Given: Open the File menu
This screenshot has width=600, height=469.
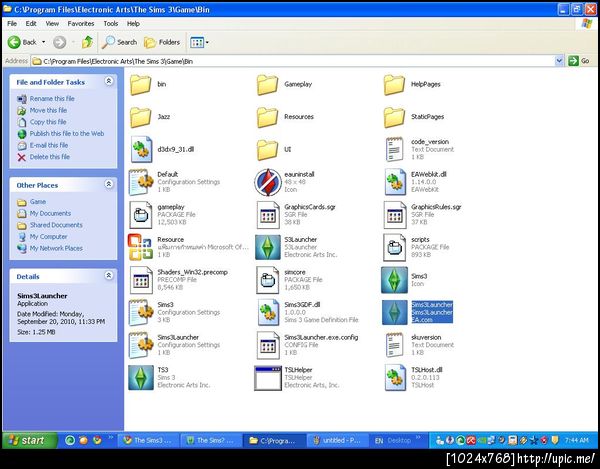Looking at the screenshot, I should pos(12,24).
